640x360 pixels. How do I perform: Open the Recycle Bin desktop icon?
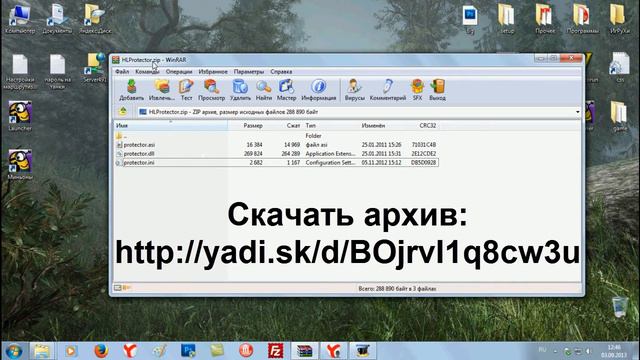[620, 307]
